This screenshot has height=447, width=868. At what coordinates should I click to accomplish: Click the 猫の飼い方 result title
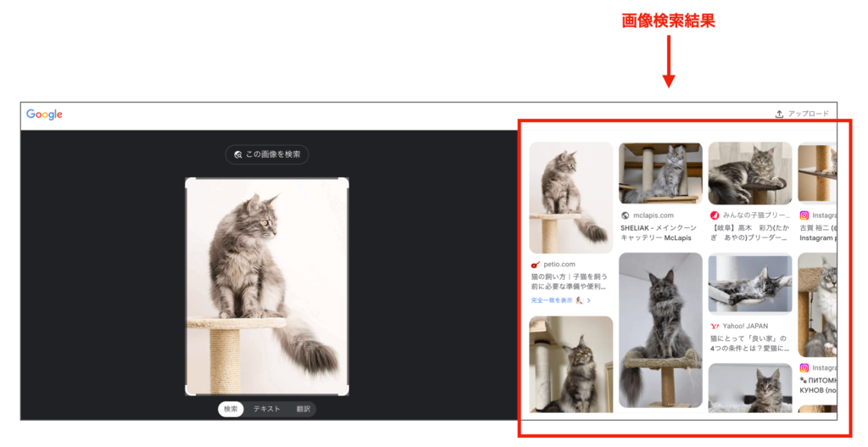click(x=569, y=282)
